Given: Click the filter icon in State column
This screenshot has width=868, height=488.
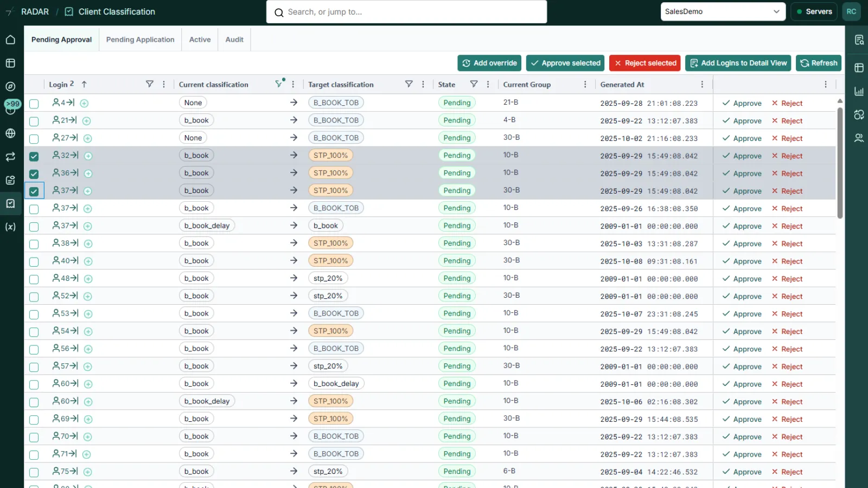Looking at the screenshot, I should 474,84.
